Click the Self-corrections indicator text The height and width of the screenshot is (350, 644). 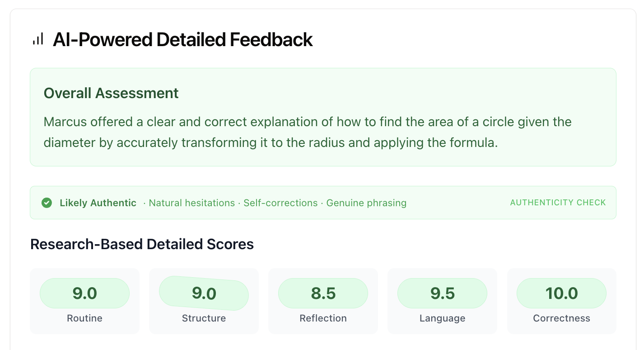coord(280,203)
